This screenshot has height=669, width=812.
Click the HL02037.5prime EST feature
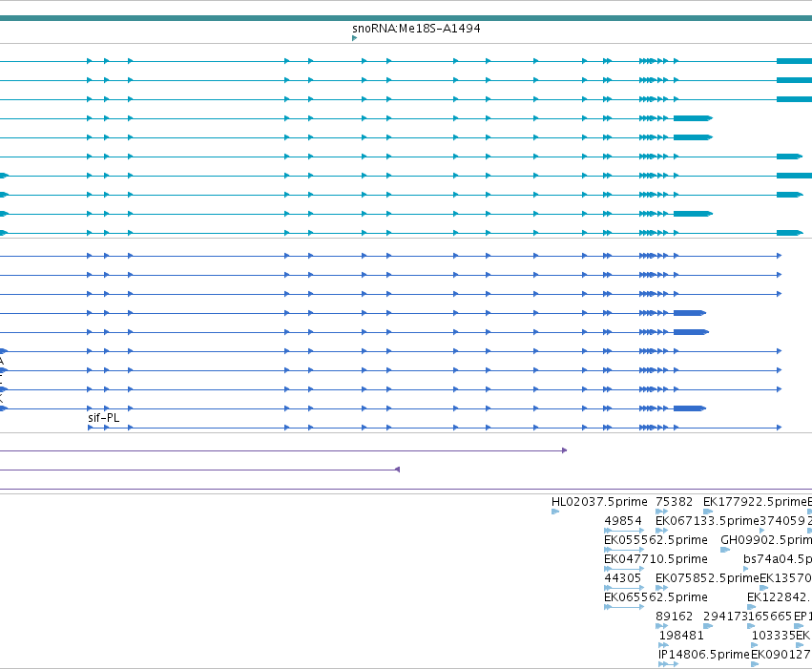555,512
